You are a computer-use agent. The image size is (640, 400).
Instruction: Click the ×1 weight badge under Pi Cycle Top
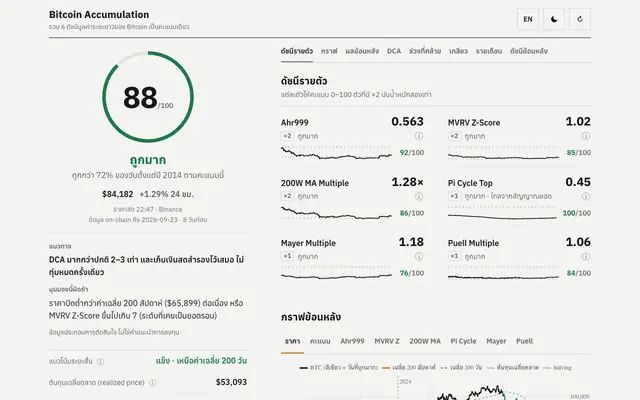tap(454, 196)
